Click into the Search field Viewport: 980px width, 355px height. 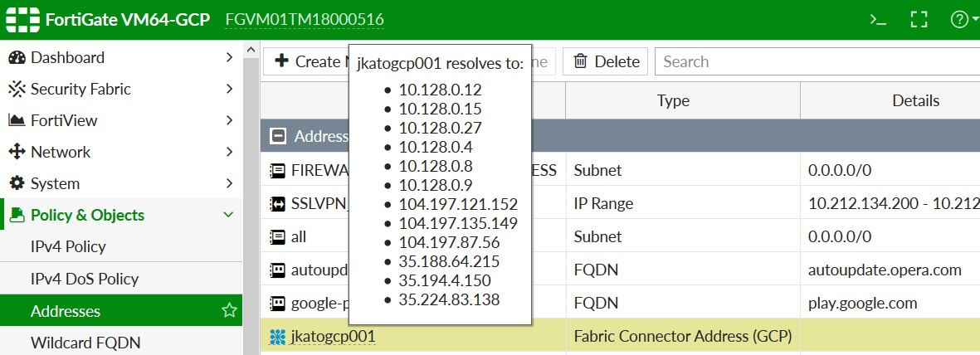pyautogui.click(x=813, y=61)
